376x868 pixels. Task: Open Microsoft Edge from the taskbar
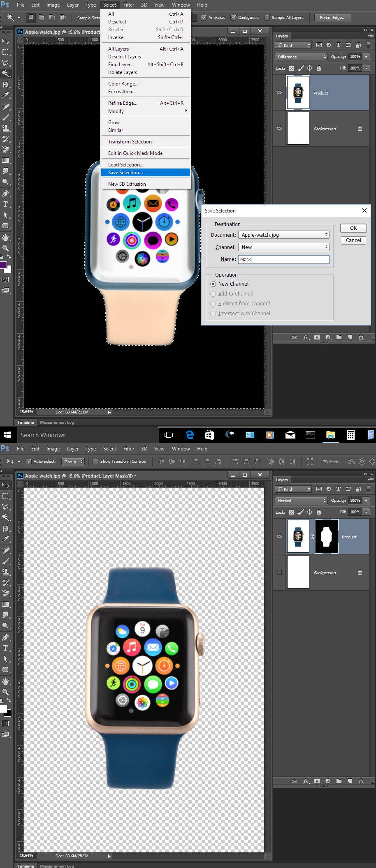coord(190,435)
